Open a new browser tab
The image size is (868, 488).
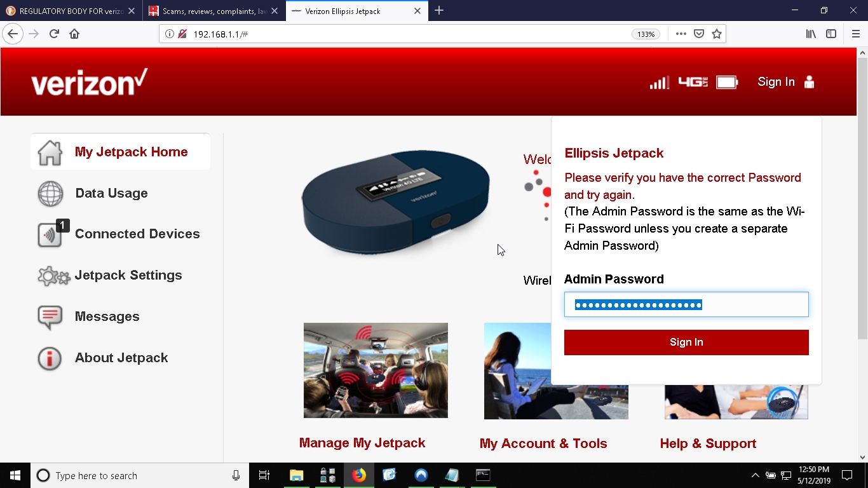pos(439,11)
